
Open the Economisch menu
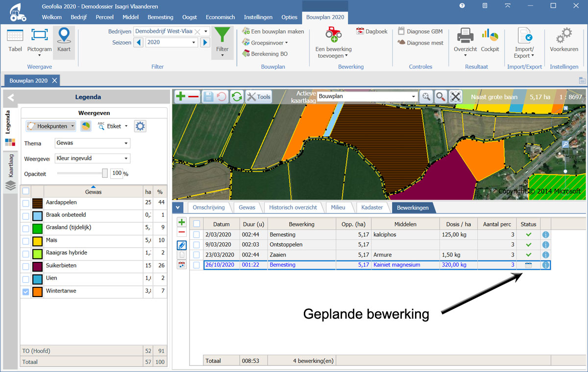[220, 17]
